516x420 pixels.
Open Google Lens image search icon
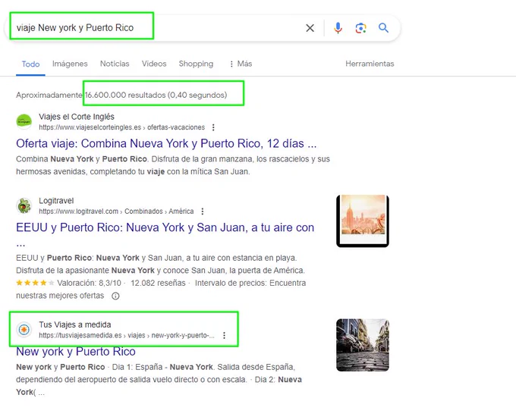click(360, 28)
